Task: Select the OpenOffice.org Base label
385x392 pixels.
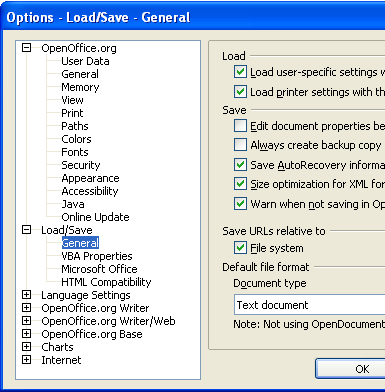Action: (x=92, y=334)
